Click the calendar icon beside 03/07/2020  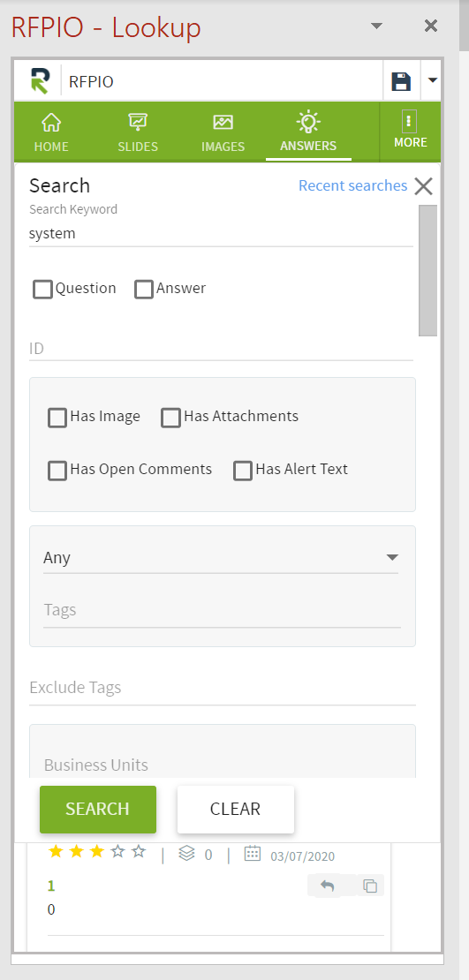[x=252, y=854]
